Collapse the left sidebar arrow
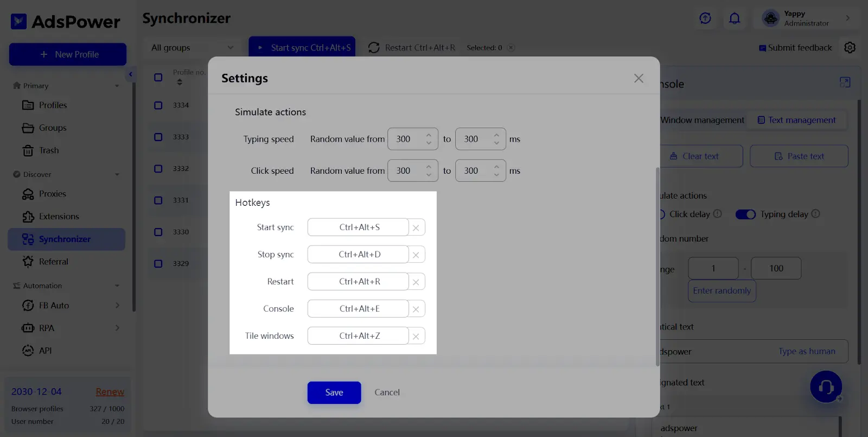The image size is (868, 437). [x=130, y=74]
